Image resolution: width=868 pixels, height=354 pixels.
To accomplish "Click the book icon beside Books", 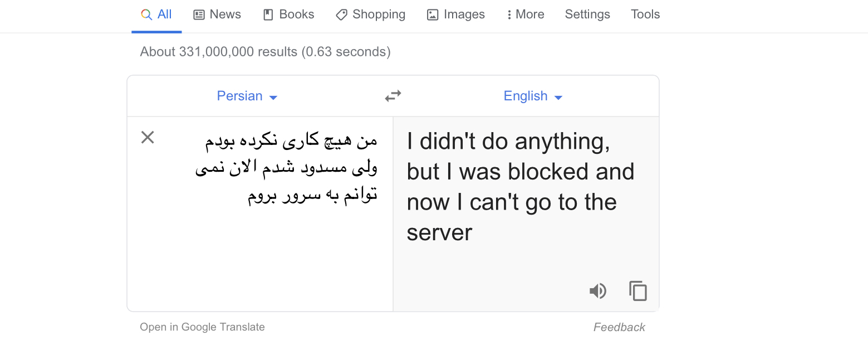I will (x=268, y=15).
